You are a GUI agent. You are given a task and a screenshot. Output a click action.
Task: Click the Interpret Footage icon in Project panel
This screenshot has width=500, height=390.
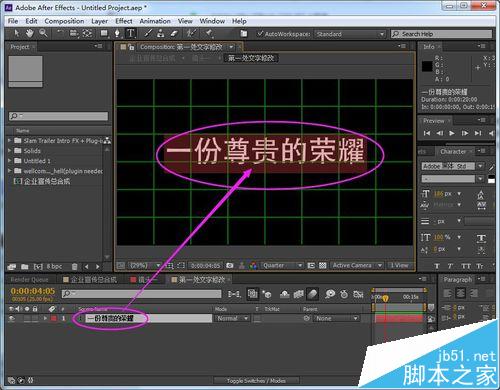(12, 267)
